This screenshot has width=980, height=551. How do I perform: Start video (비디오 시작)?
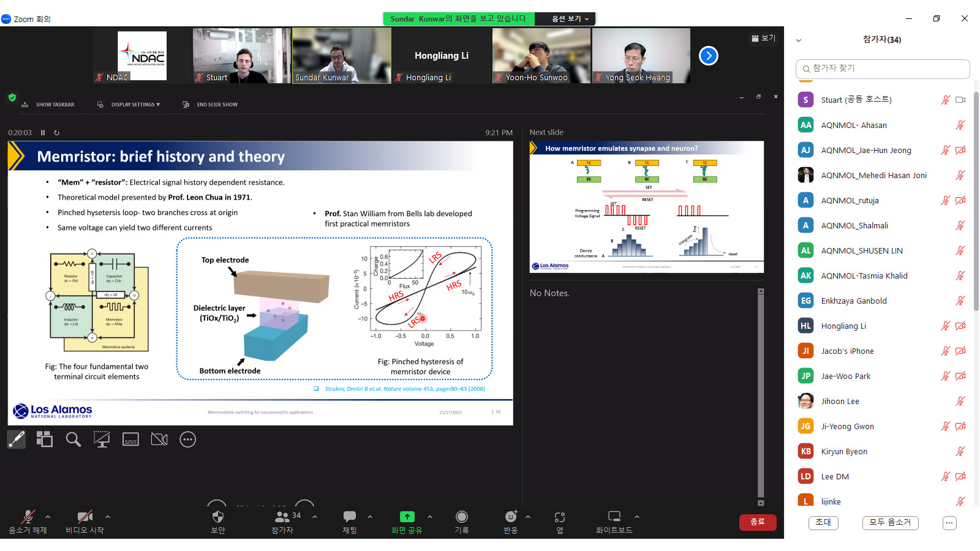point(85,522)
